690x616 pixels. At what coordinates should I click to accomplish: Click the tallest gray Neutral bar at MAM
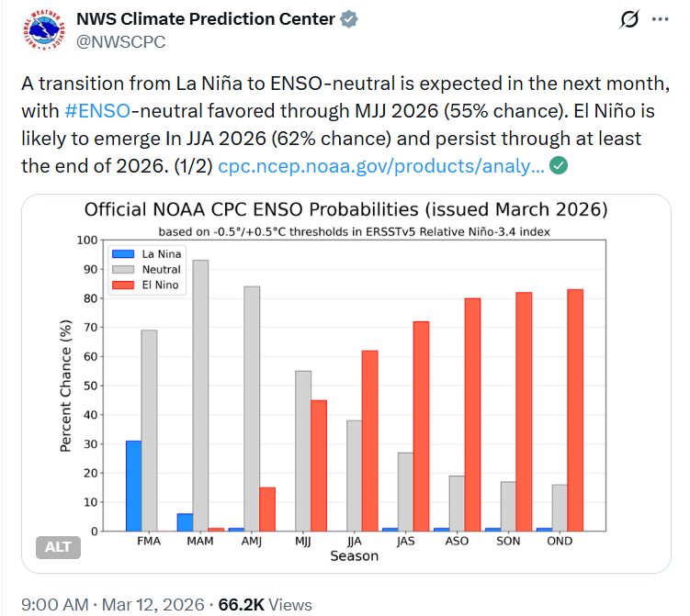tap(200, 395)
